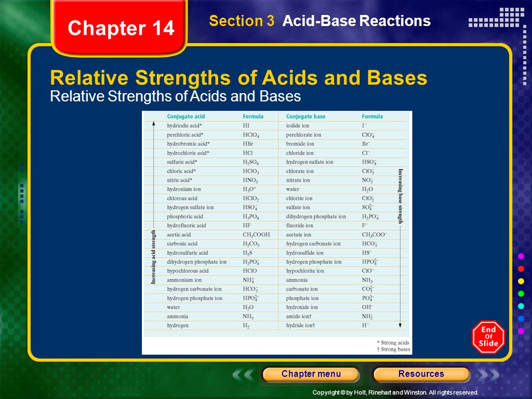The height and width of the screenshot is (399, 532).
Task: Select the amide ion† cell
Action: pos(299,316)
